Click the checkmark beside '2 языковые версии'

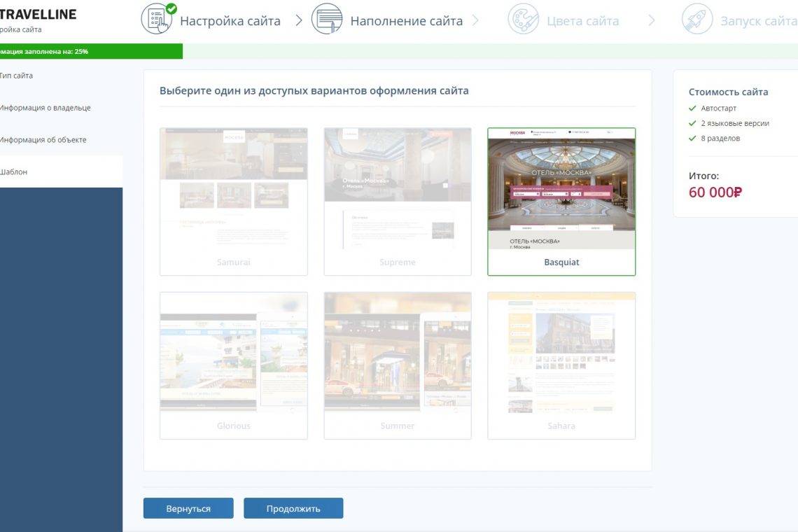[692, 123]
